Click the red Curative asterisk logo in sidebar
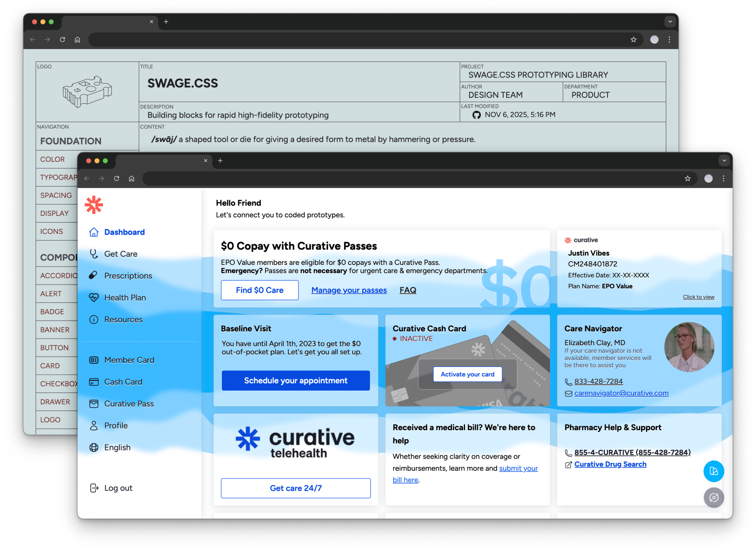 pyautogui.click(x=94, y=205)
